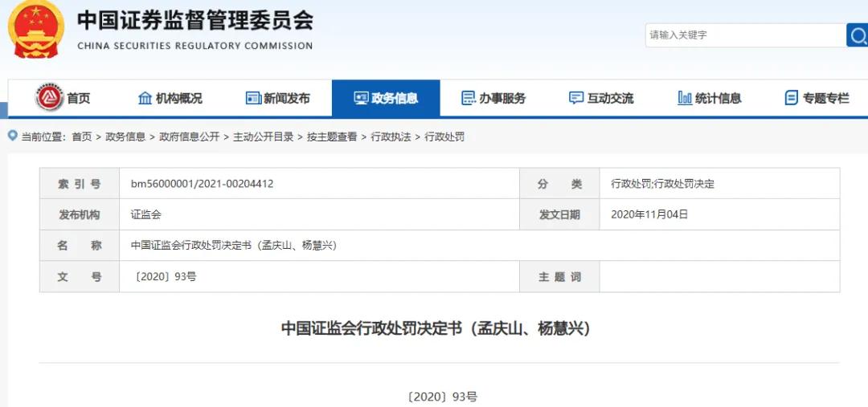Click the heading 中国证监会行政处罚决定书（孟庆山、杨慧兴）
This screenshot has height=407, width=868.
click(436, 328)
